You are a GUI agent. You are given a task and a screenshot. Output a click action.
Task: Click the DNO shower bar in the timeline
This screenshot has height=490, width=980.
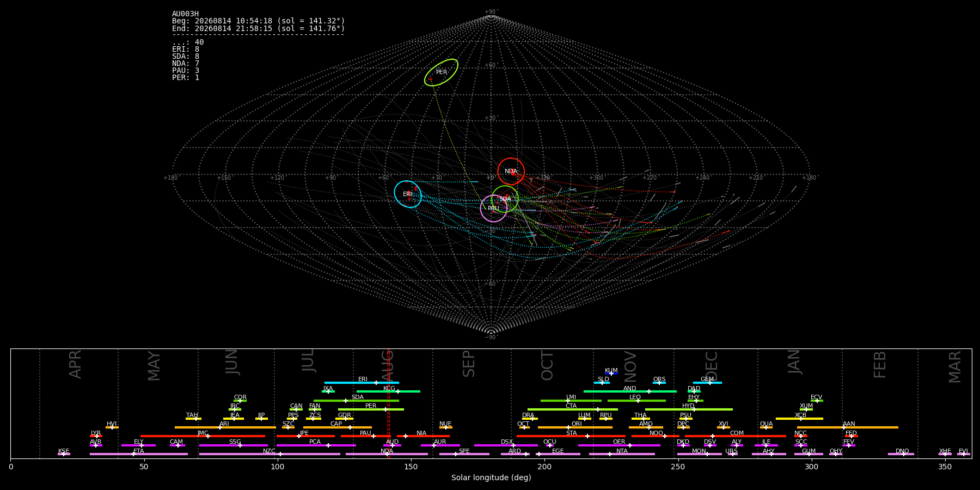901,454
